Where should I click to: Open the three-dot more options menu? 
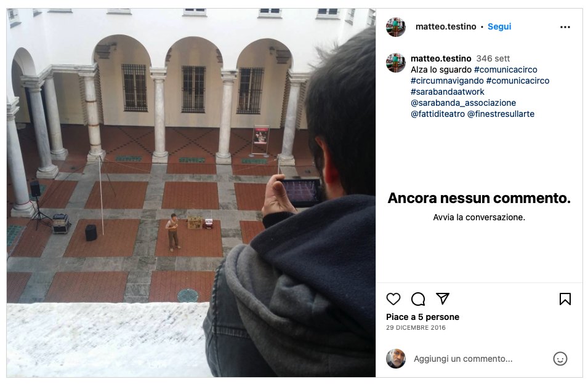point(565,27)
